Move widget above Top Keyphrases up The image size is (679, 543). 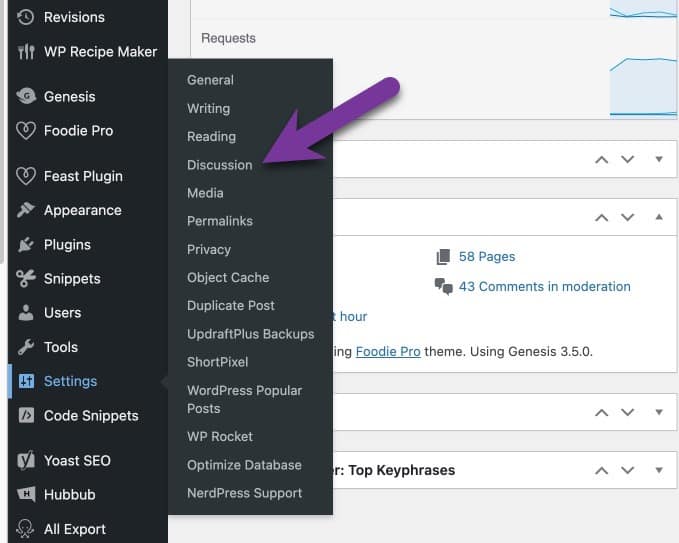[601, 412]
